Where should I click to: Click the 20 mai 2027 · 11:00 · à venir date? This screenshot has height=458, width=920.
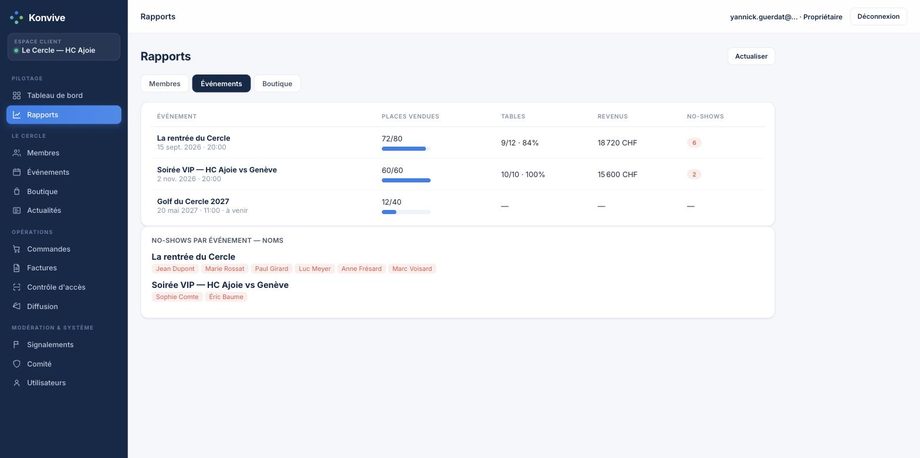[202, 211]
